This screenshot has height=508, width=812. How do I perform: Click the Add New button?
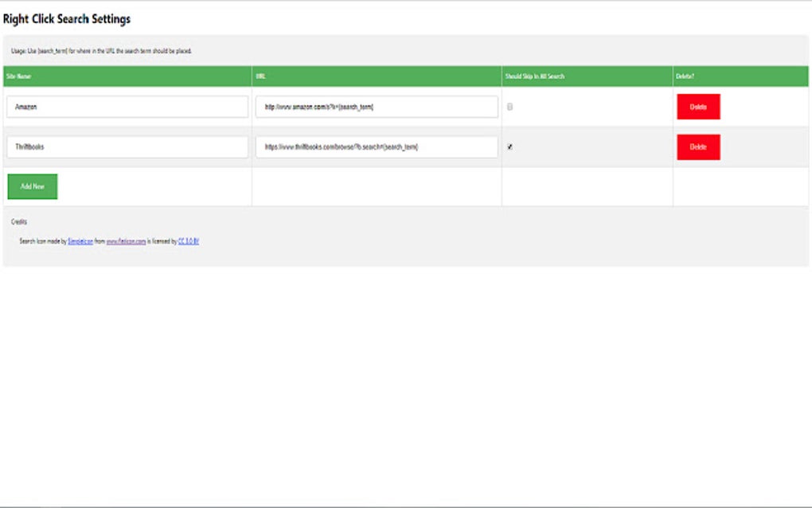point(32,186)
